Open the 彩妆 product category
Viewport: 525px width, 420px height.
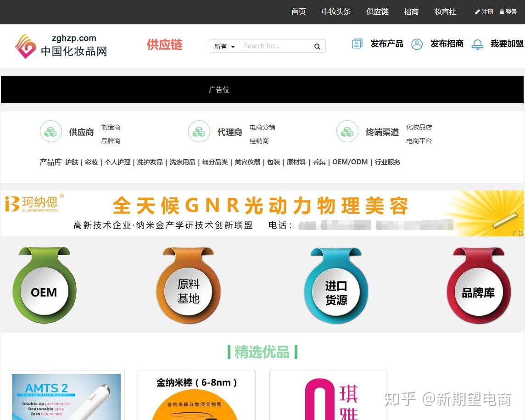(x=91, y=162)
